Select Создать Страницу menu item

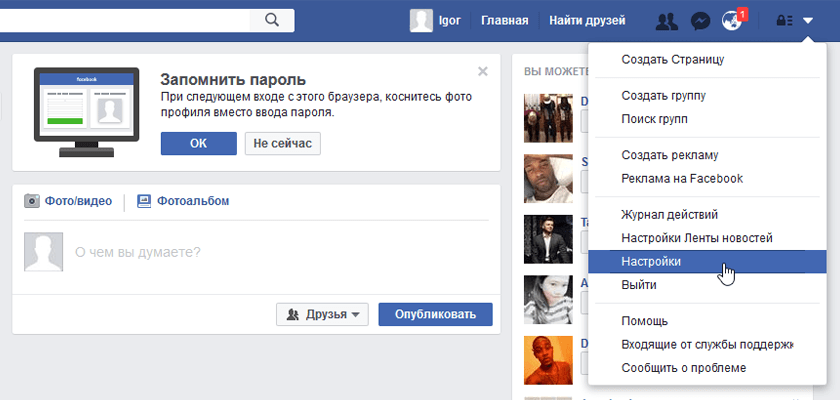coord(672,59)
